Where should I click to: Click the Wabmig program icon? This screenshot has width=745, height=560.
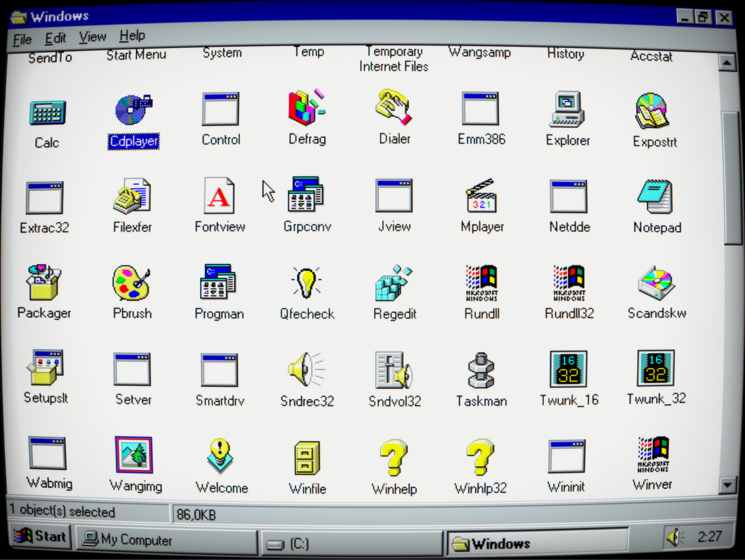pyautogui.click(x=48, y=453)
